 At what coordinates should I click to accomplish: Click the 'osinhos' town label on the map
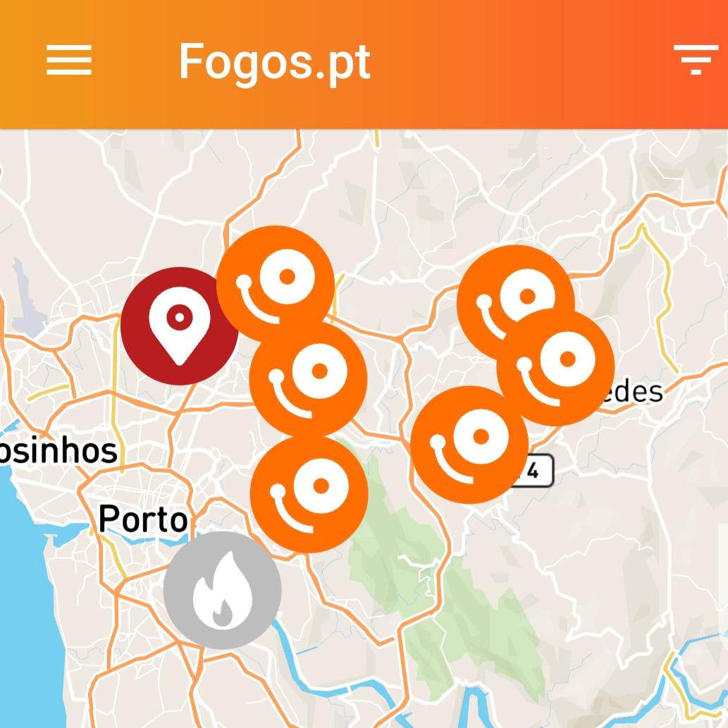pyautogui.click(x=58, y=450)
